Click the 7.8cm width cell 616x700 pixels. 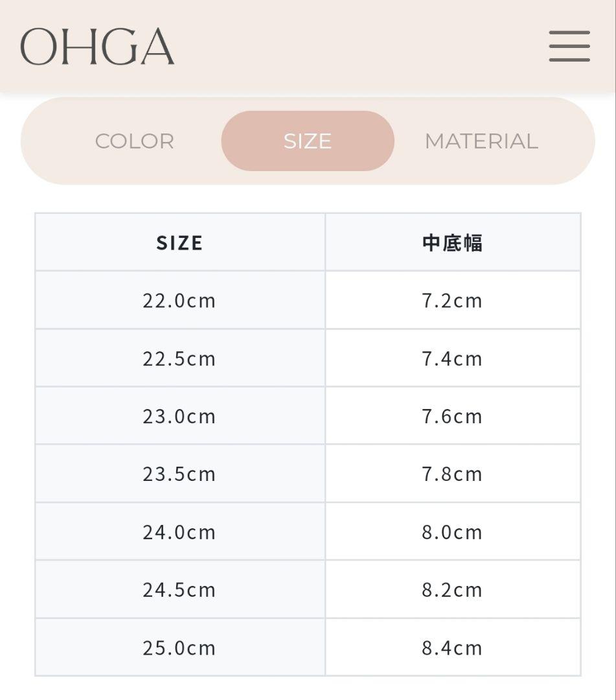(x=453, y=473)
